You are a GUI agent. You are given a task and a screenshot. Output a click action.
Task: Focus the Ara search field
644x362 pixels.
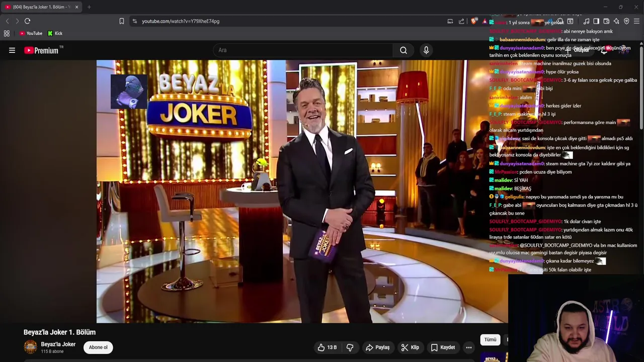tap(303, 50)
